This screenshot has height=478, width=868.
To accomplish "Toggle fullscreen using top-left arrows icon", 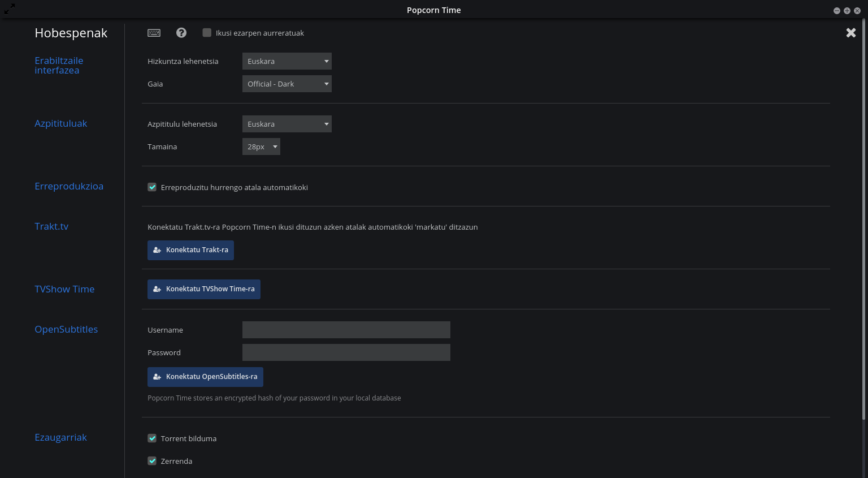I will (10, 9).
